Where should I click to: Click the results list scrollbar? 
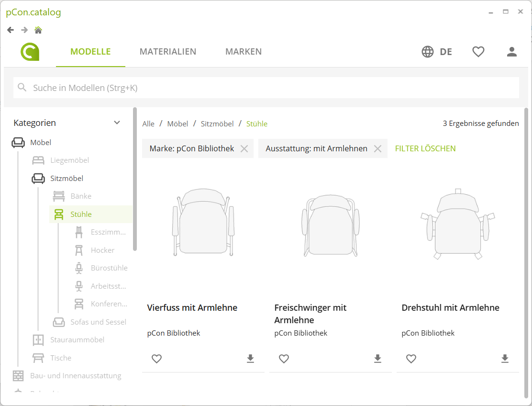(x=526, y=253)
